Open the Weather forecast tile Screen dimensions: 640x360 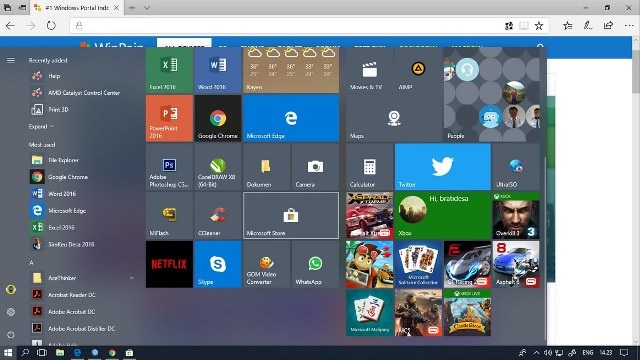point(291,70)
